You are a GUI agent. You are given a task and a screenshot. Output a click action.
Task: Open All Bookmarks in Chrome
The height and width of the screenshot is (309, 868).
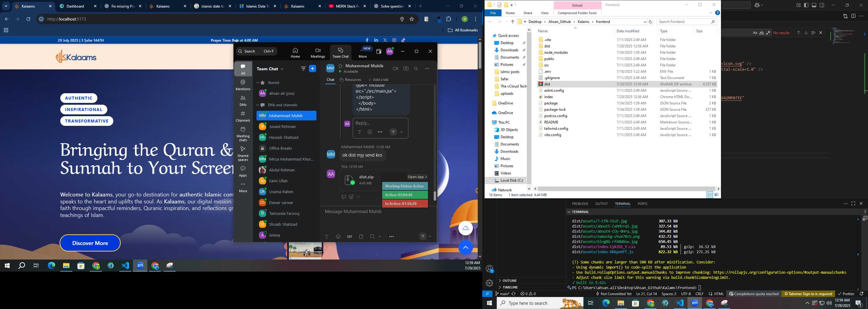(463, 30)
